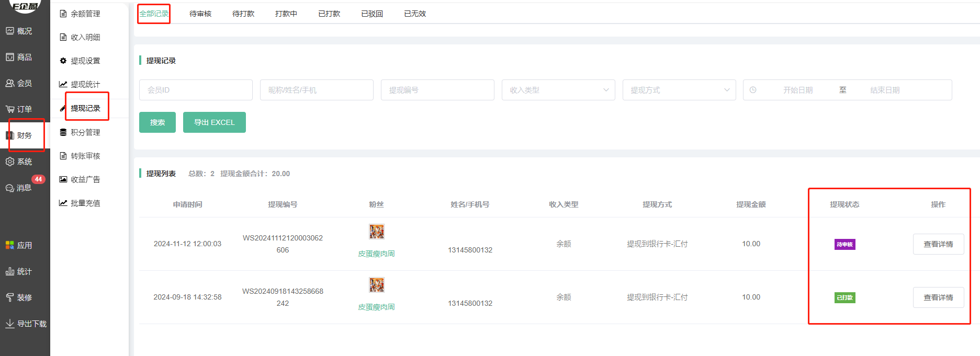The image size is (980, 356).
Task: Open the 开始日期 date picker
Action: tap(797, 90)
